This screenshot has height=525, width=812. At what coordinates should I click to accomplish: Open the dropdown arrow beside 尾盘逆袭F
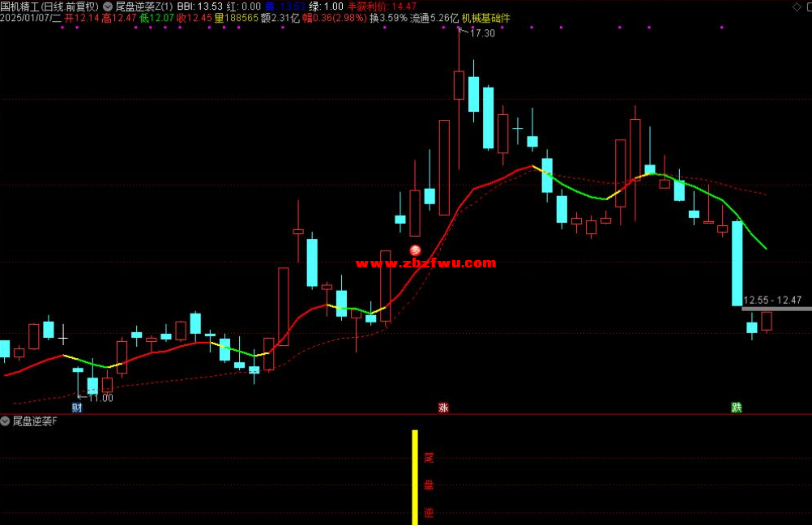pos(5,421)
